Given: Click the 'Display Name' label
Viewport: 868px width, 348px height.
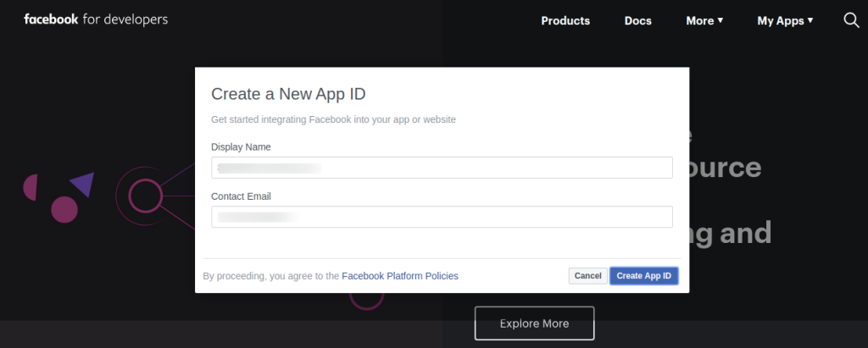Looking at the screenshot, I should click(x=241, y=147).
